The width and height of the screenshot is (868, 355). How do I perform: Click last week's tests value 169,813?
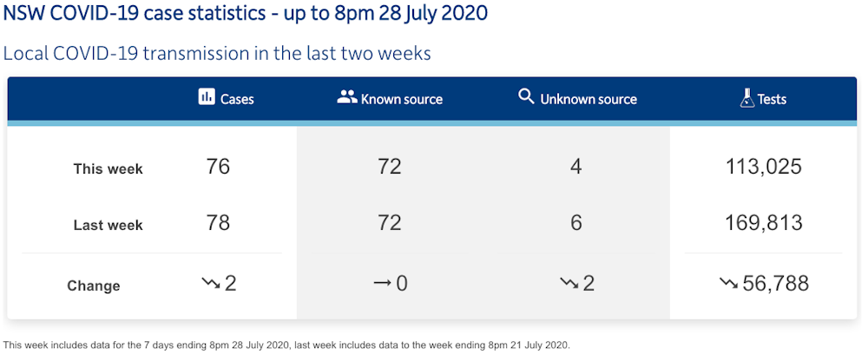coord(764,223)
